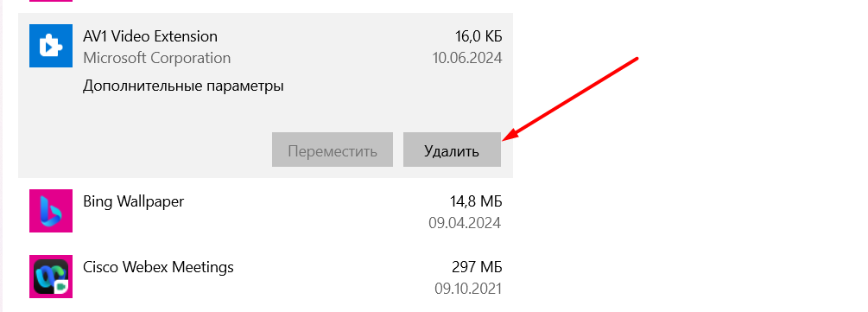Click the red arrow annotation line
This screenshot has height=312, width=868.
576,99
